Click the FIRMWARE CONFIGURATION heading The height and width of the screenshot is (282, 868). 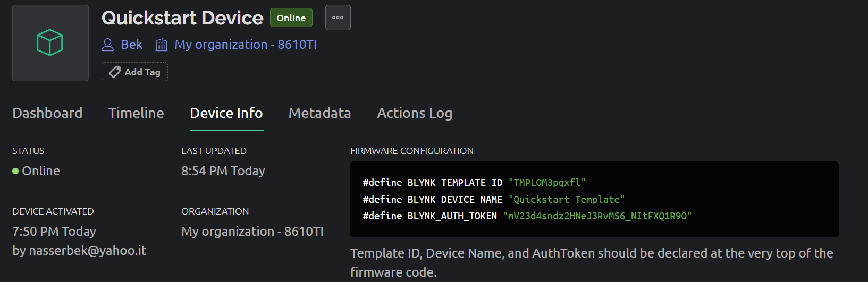[412, 151]
